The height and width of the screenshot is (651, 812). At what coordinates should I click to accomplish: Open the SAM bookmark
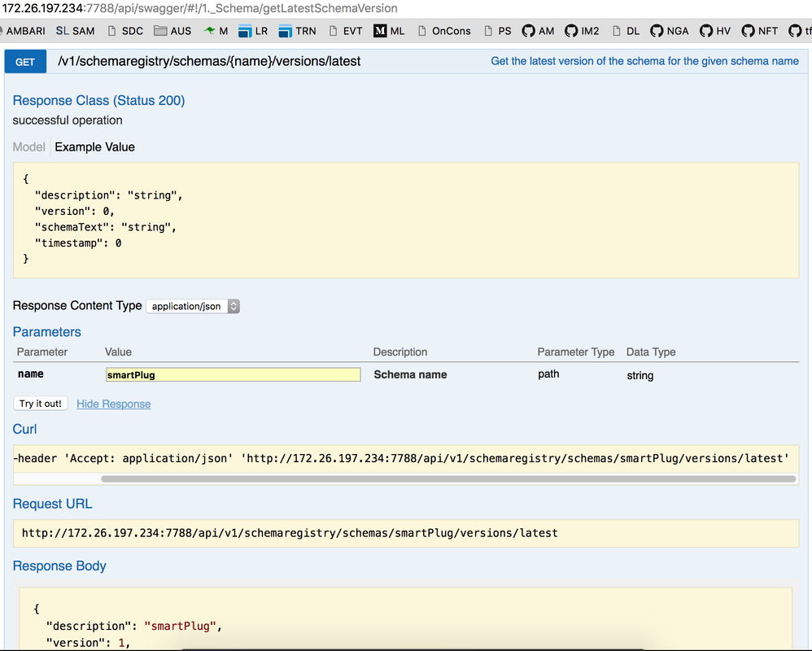(75, 31)
